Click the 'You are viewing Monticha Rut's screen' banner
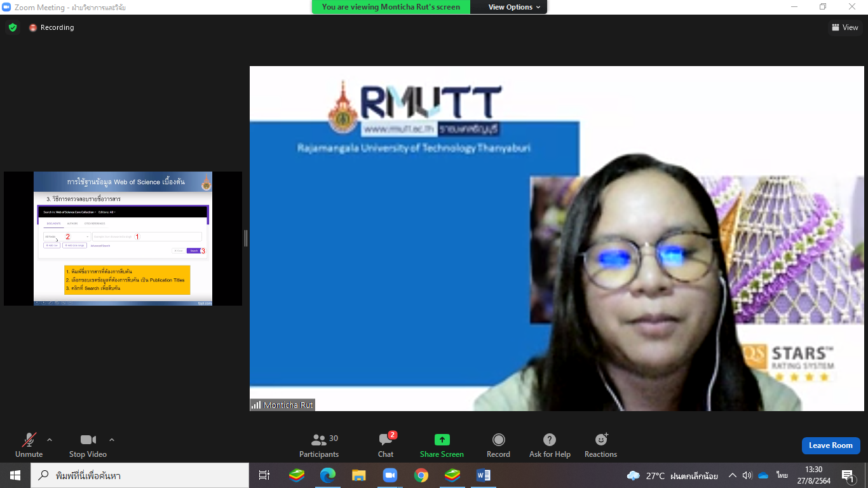This screenshot has width=868, height=488. [391, 7]
